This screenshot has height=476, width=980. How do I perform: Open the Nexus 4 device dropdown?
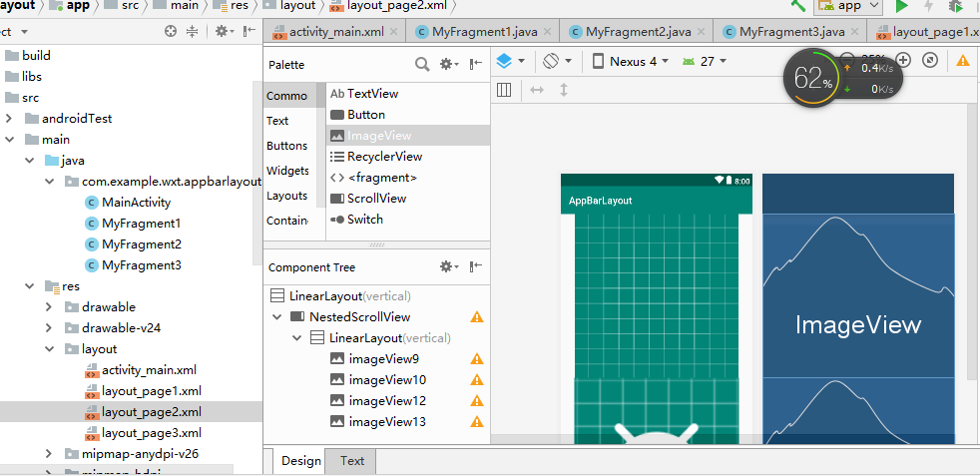630,61
